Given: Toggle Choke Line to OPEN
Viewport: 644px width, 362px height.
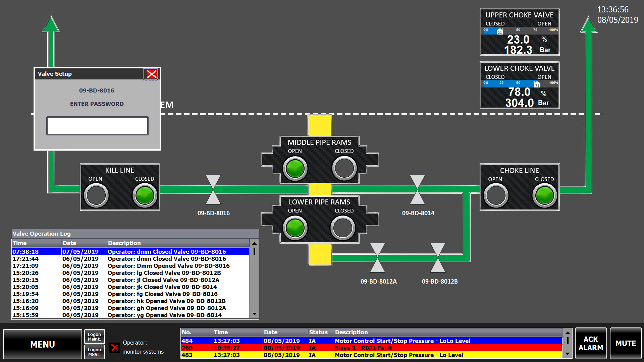Looking at the screenshot, I should point(496,195).
